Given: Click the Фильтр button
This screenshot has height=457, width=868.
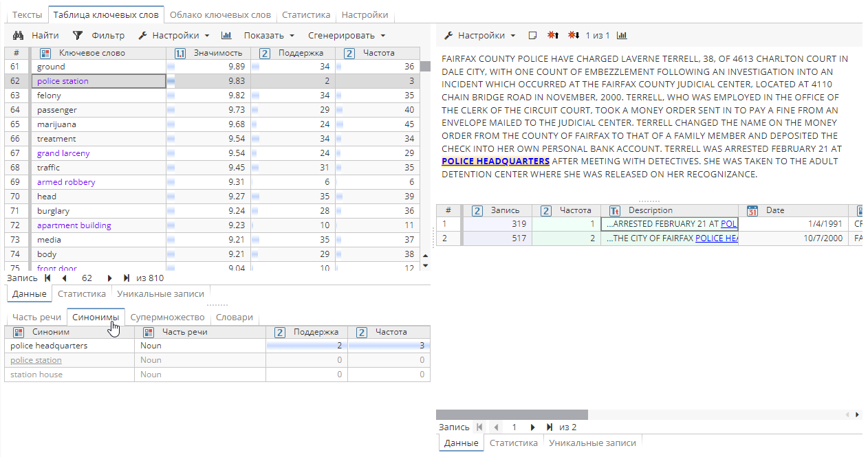Looking at the screenshot, I should pyautogui.click(x=99, y=35).
